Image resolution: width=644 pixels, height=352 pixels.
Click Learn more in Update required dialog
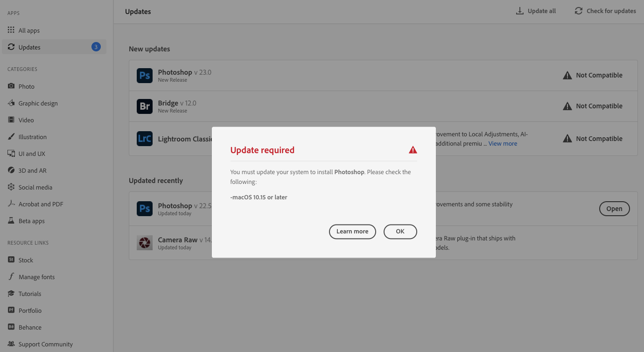[x=352, y=232]
